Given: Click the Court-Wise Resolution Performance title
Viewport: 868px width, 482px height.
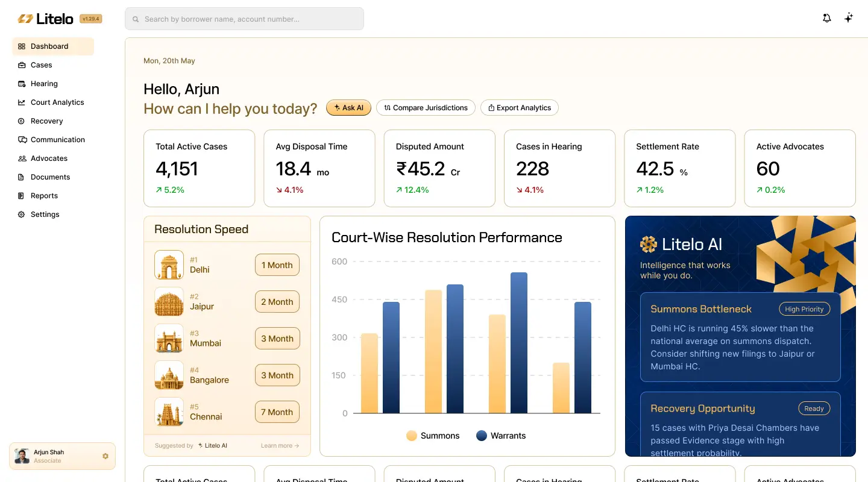Looking at the screenshot, I should tap(447, 237).
